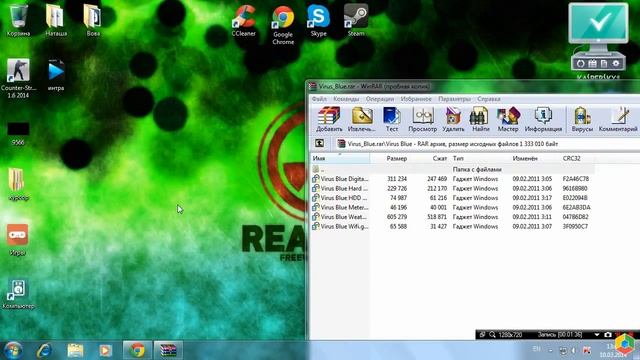
Task: Click the Удалить (Delete) toolbar button
Action: coord(453,119)
